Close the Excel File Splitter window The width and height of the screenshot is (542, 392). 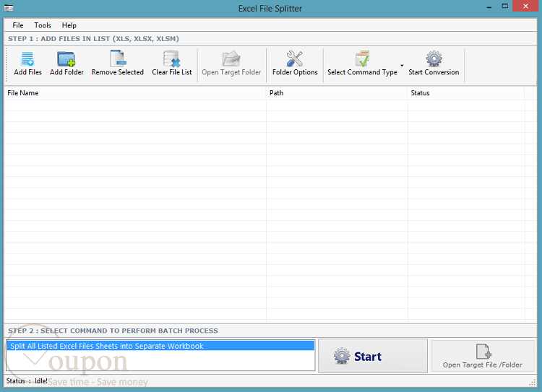[x=525, y=6]
